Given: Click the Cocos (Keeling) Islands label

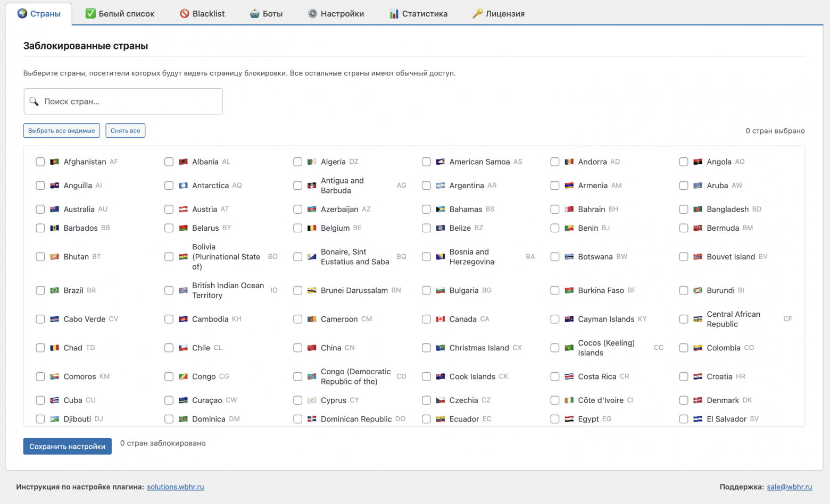Looking at the screenshot, I should (607, 348).
